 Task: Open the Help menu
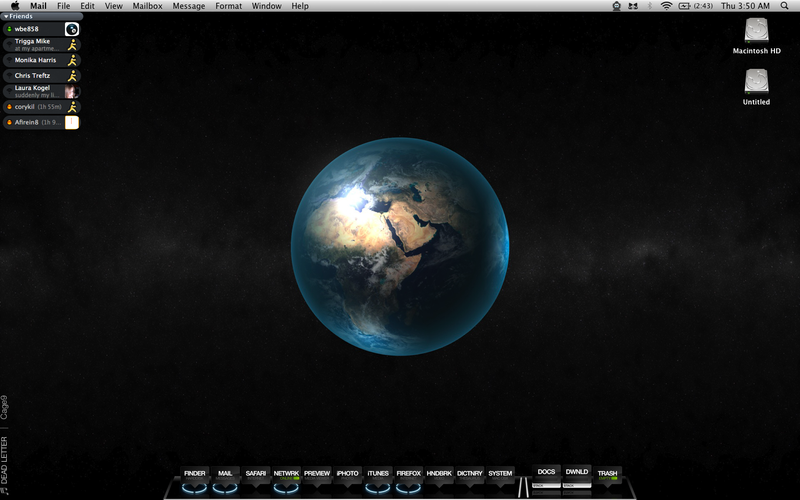(x=300, y=6)
